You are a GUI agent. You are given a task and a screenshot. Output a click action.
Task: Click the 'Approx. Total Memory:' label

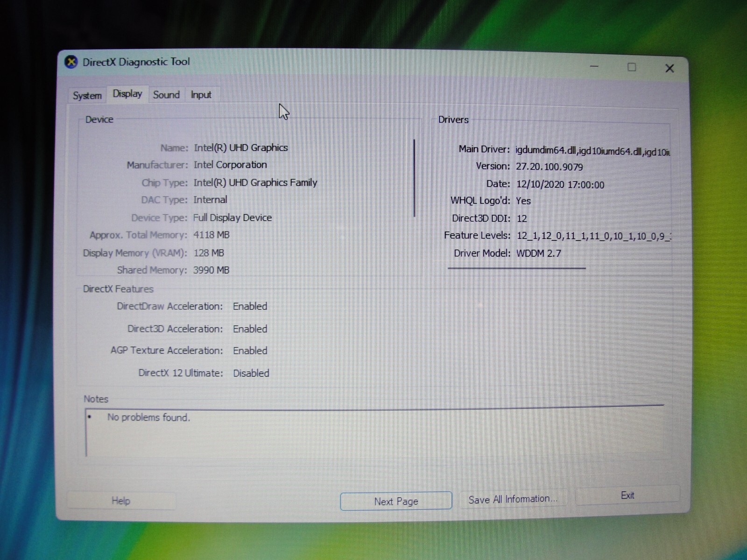138,235
